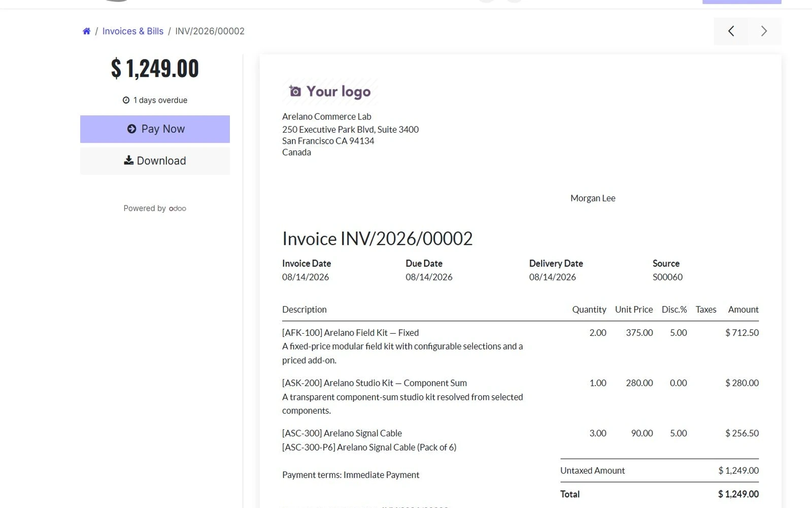Click the [ASC-300-P6] Pack of 6 text
The image size is (812, 508).
click(x=369, y=447)
